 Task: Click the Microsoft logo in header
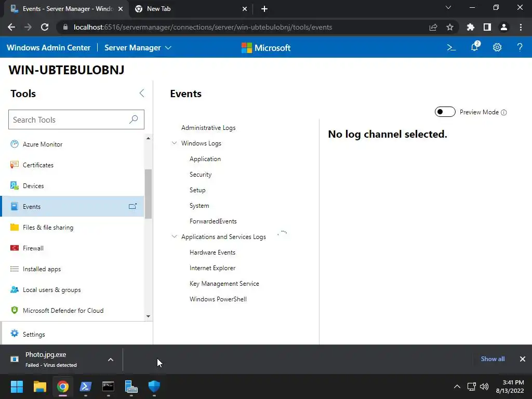click(x=266, y=48)
